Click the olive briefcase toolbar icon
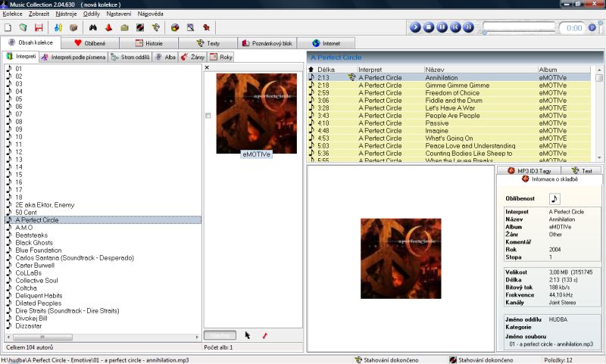The width and height of the screenshot is (606, 364). coord(124,27)
